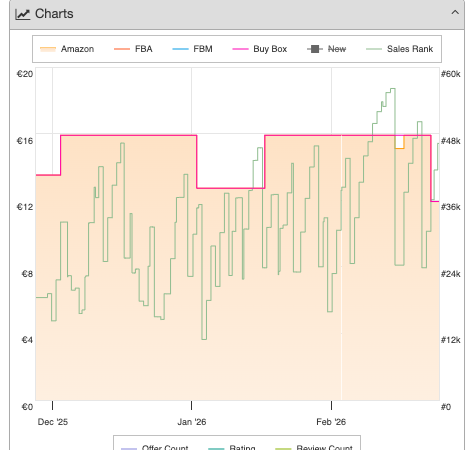Toggle the Sales Rank legend series
The image size is (474, 450).
[x=399, y=49]
